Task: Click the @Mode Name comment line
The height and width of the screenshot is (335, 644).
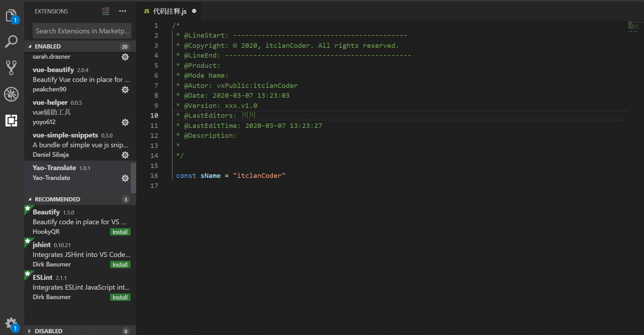Action: click(x=202, y=76)
